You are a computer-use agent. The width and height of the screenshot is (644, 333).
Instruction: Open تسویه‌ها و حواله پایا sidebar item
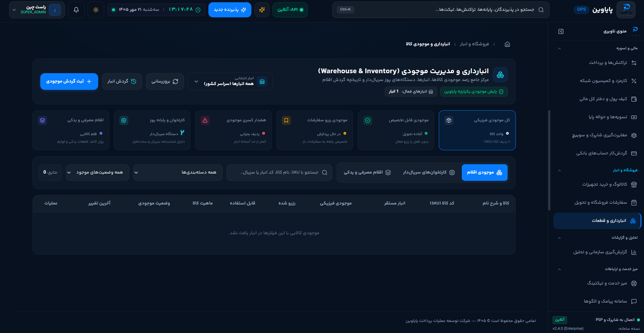click(597, 117)
